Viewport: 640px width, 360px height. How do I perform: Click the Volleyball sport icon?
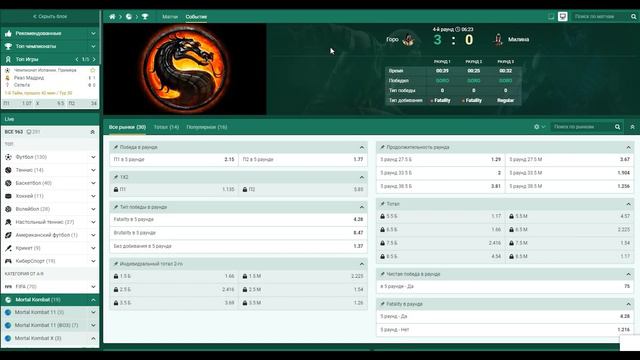tap(8, 209)
